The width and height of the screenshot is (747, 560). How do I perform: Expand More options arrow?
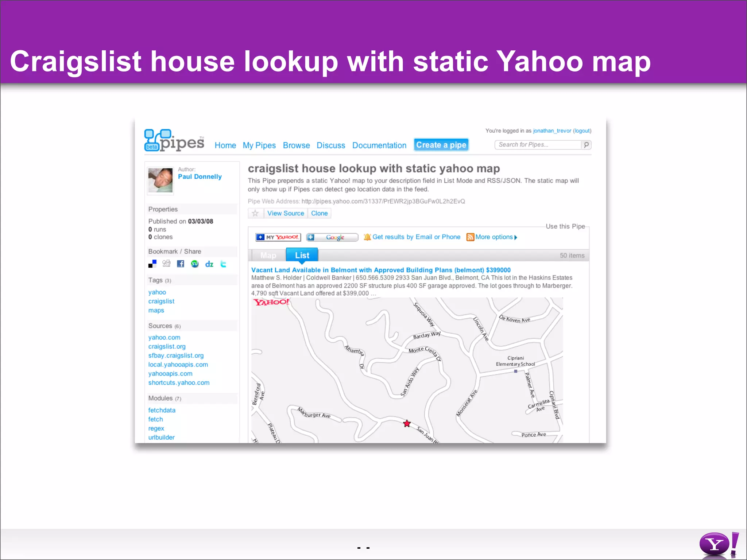tap(516, 237)
